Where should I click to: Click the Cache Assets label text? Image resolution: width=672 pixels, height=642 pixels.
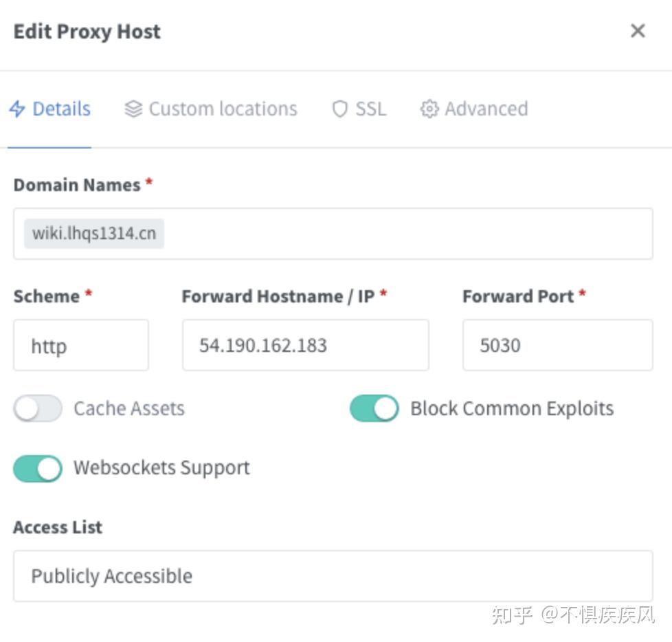[129, 408]
